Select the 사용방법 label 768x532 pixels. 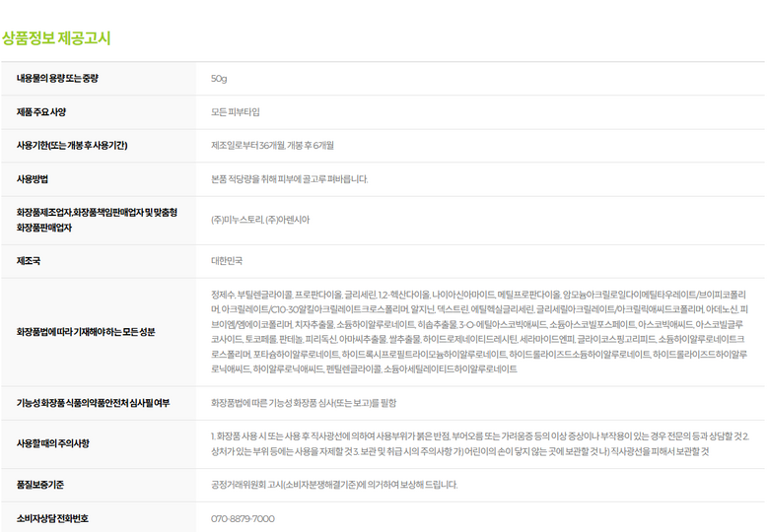(33, 178)
